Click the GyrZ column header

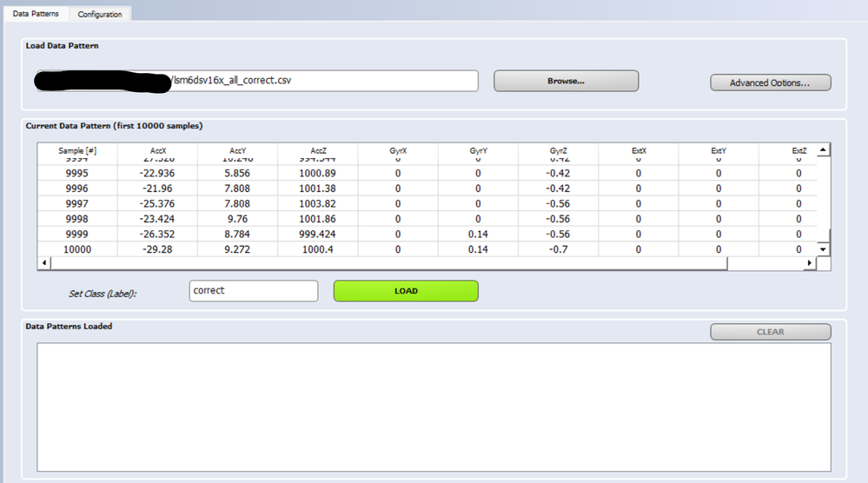(x=558, y=150)
